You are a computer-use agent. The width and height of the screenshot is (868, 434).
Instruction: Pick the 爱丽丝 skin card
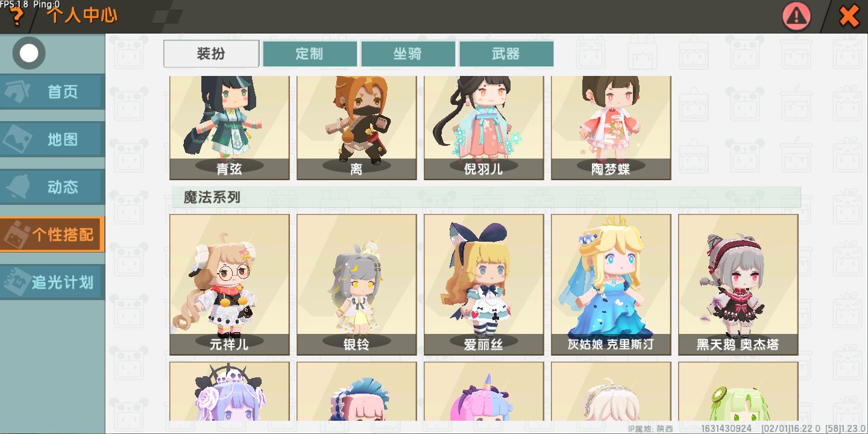(484, 285)
